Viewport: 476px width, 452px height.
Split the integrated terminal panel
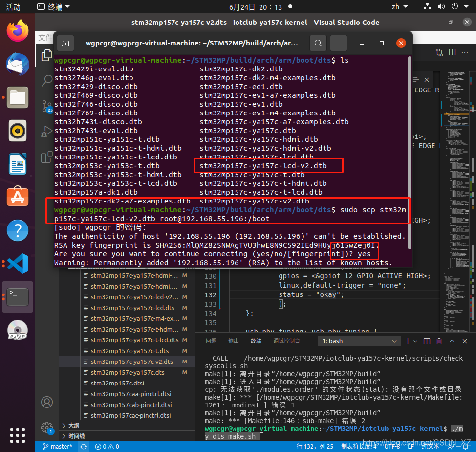pyautogui.click(x=427, y=341)
